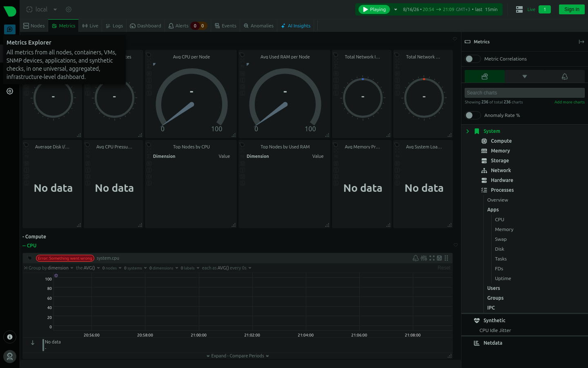
Task: Open system.cpu chart settings sliders icon
Action: click(424, 258)
